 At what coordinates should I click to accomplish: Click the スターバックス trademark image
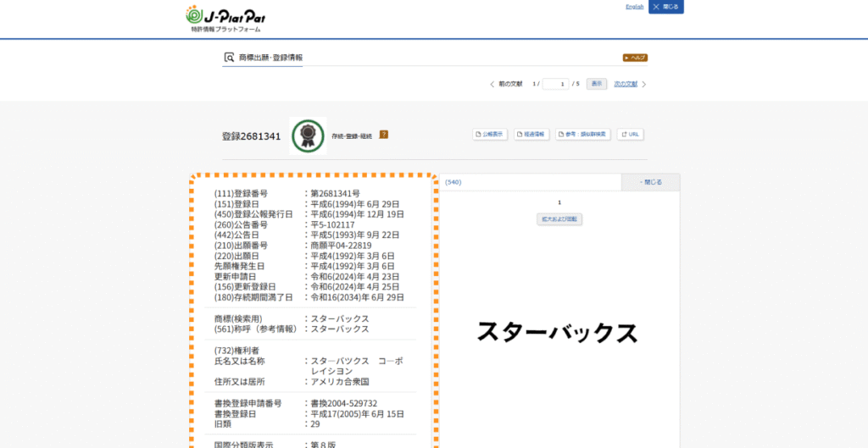[x=557, y=332]
